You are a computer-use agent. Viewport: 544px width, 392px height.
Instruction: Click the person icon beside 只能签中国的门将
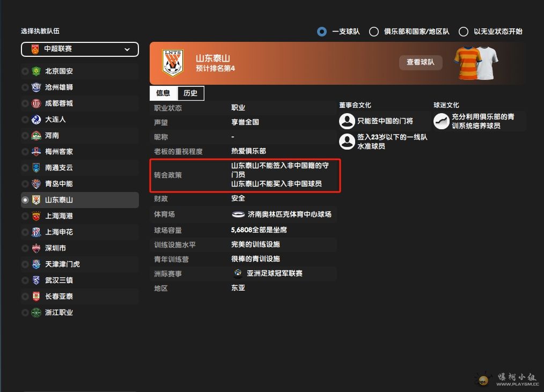pyautogui.click(x=347, y=121)
